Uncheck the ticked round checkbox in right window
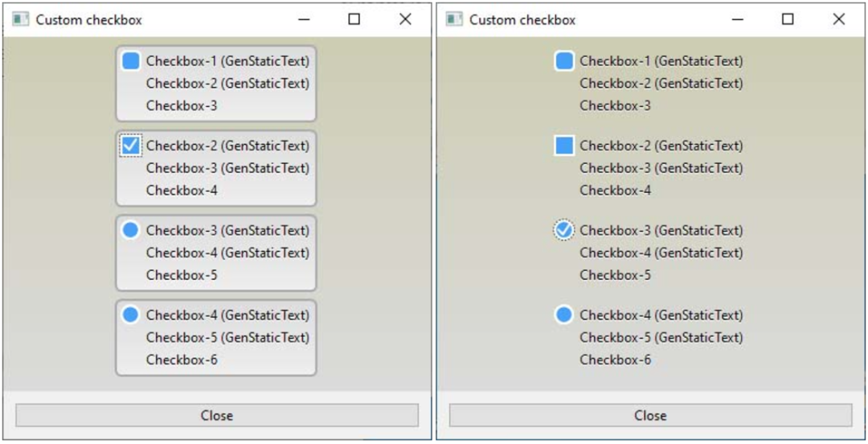Screen dimensions: 868x444 tap(564, 230)
